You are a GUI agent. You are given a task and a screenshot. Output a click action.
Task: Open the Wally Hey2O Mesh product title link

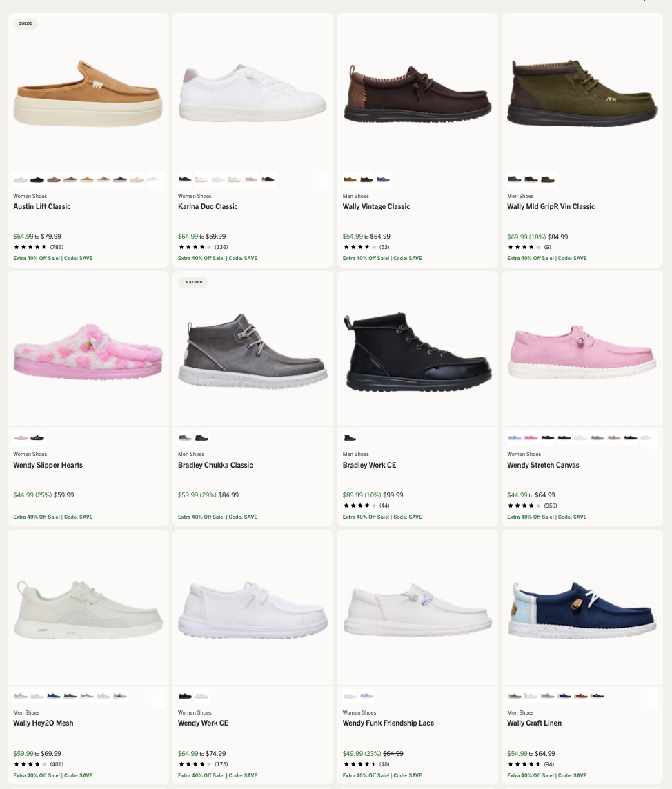point(43,723)
